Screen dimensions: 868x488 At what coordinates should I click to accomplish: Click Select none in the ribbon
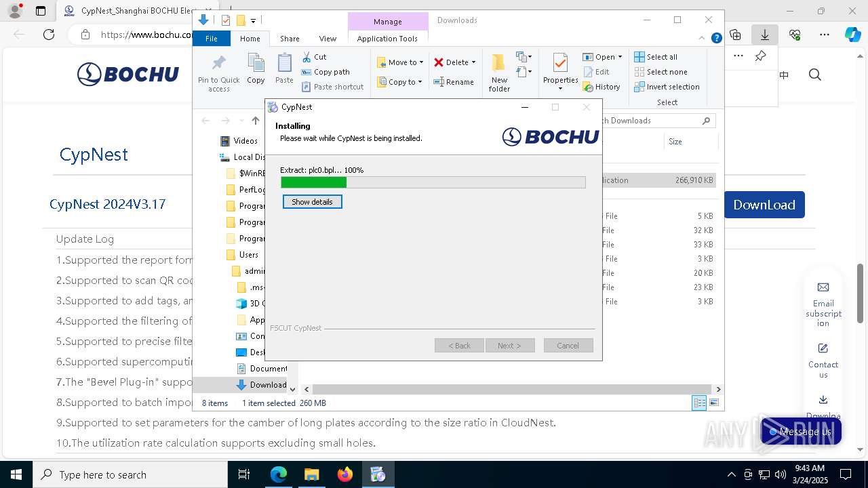pos(660,72)
